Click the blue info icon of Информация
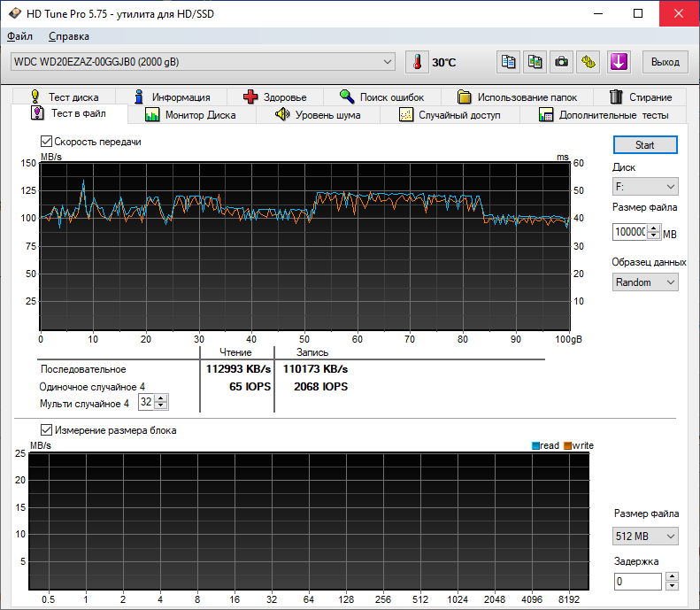Viewport: 700px width, 610px height. tap(139, 97)
